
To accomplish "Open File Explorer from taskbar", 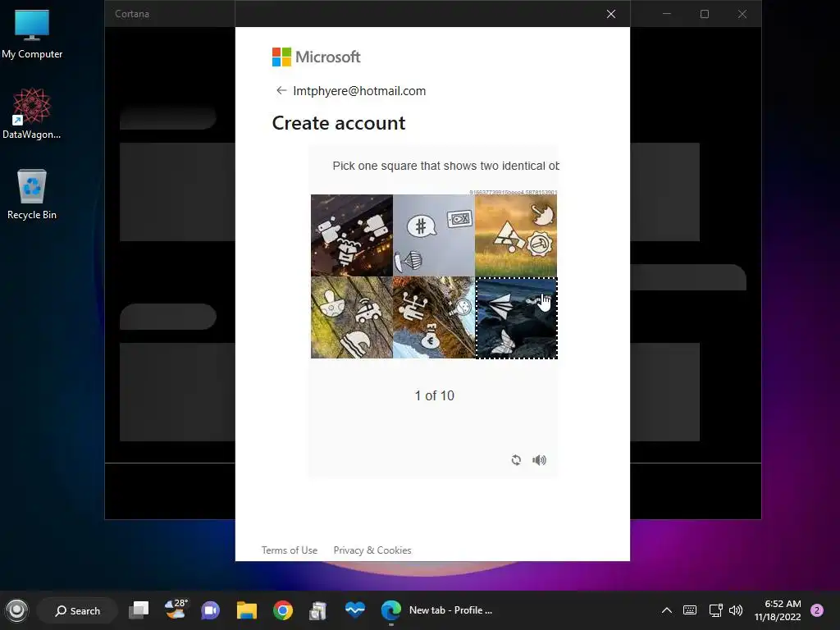I will click(x=247, y=610).
